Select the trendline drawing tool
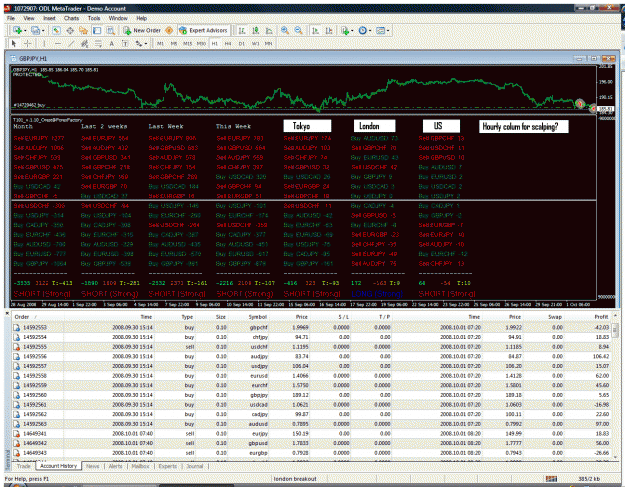This screenshot has height=487, width=625. [x=71, y=43]
